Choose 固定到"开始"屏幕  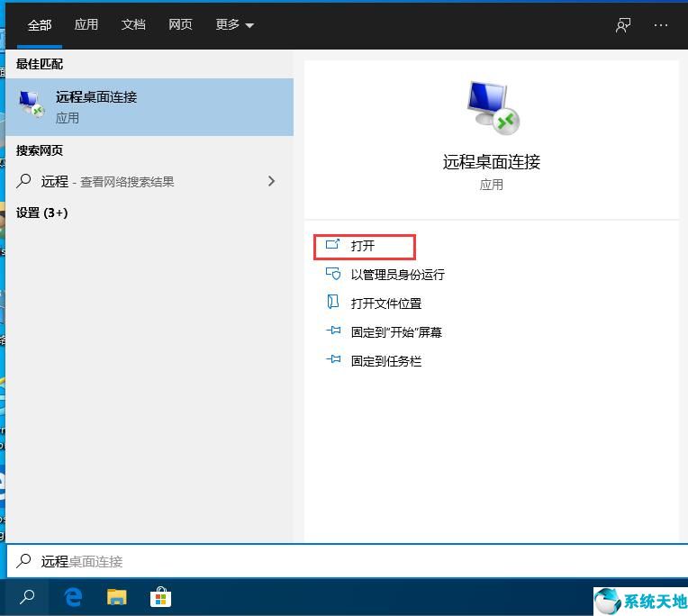click(x=396, y=332)
